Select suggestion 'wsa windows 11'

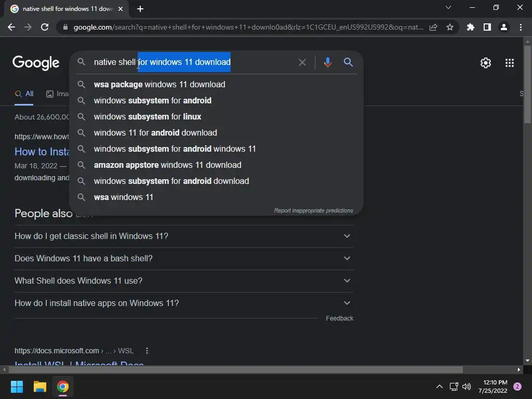click(x=216, y=197)
